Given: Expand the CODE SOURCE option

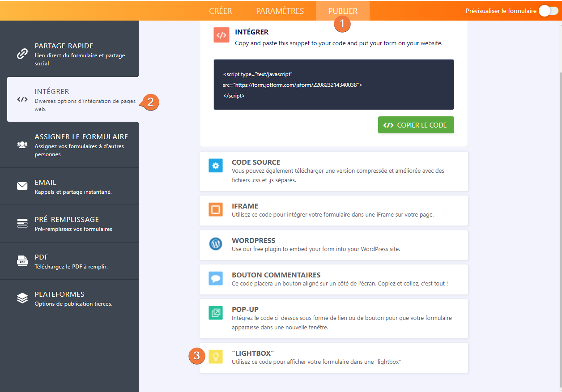Looking at the screenshot, I should point(334,171).
